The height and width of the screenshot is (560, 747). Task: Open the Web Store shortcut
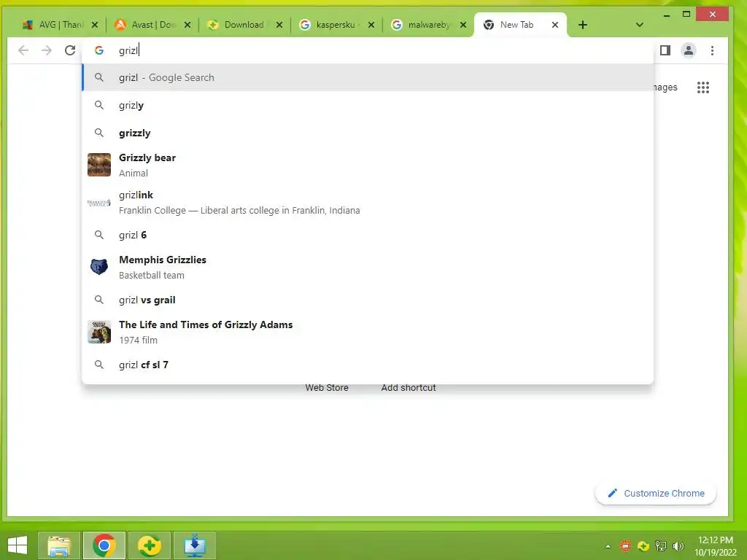327,388
